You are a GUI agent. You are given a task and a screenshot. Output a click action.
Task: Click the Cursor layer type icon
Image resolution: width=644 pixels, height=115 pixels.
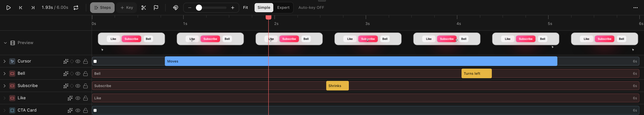point(12,61)
